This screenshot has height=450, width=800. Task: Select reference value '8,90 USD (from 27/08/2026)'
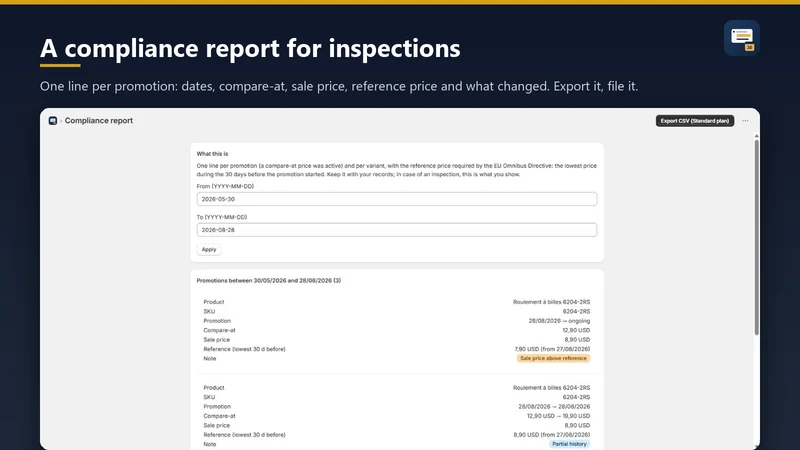coord(552,435)
